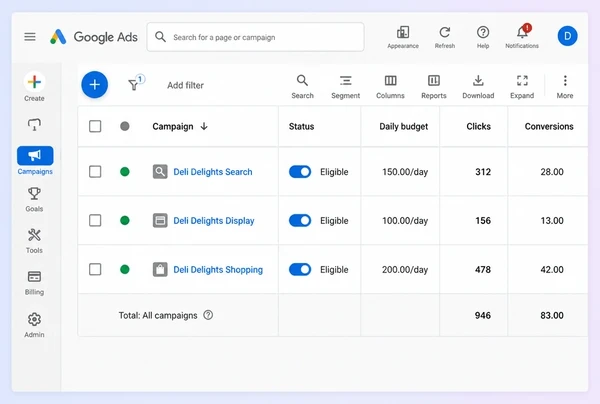The height and width of the screenshot is (404, 600).
Task: Click the 478 clicks value
Action: coord(483,269)
